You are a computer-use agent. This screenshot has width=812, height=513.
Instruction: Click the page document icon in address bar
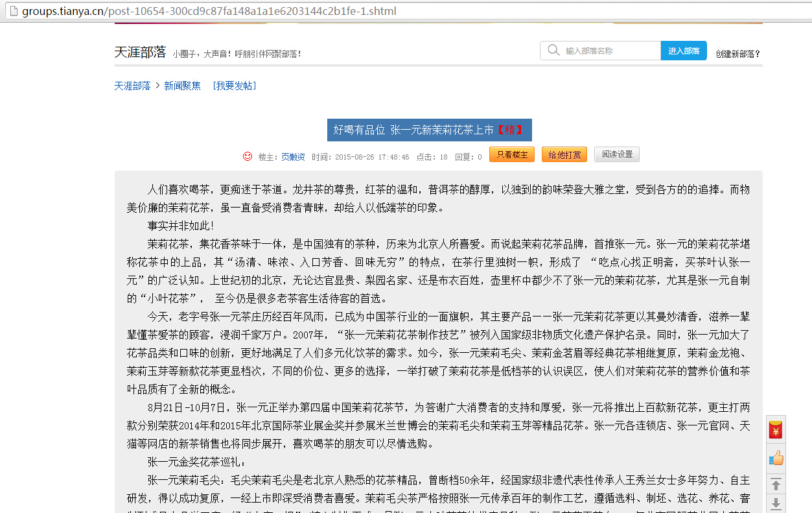click(14, 11)
